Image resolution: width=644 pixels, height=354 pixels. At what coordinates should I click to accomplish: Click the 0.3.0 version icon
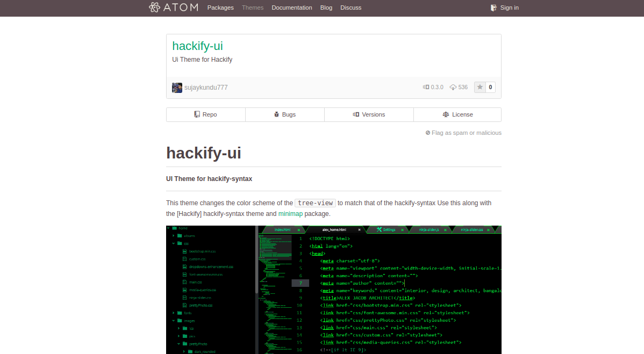click(426, 88)
